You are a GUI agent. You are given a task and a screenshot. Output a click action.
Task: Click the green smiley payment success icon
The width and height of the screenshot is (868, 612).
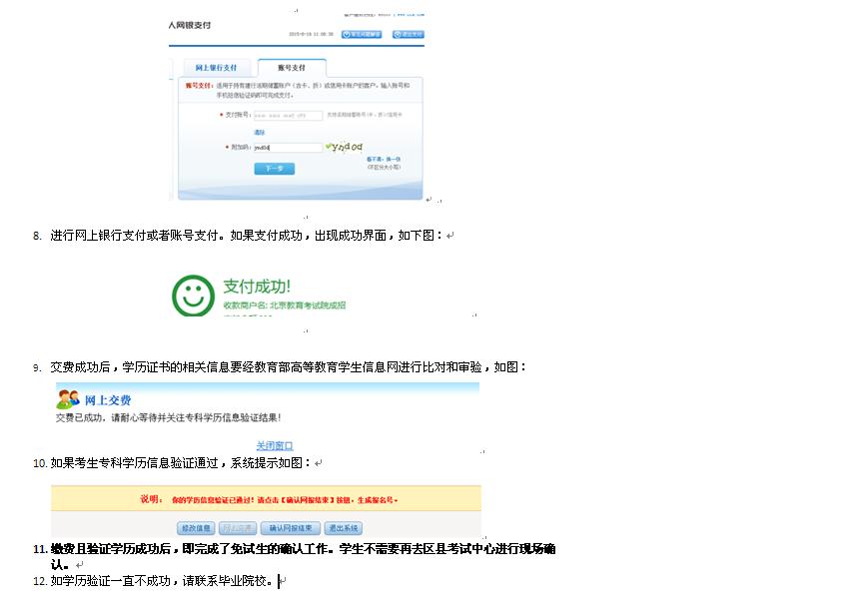pos(193,296)
